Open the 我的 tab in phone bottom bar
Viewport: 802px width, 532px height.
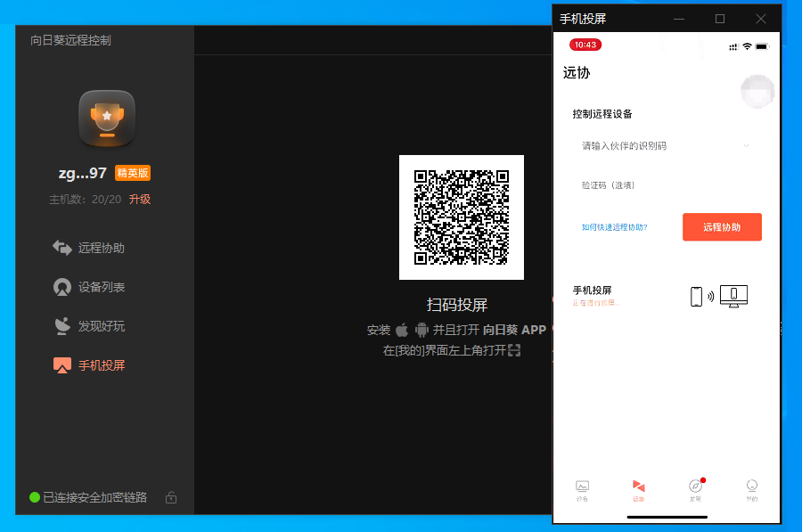click(x=752, y=491)
